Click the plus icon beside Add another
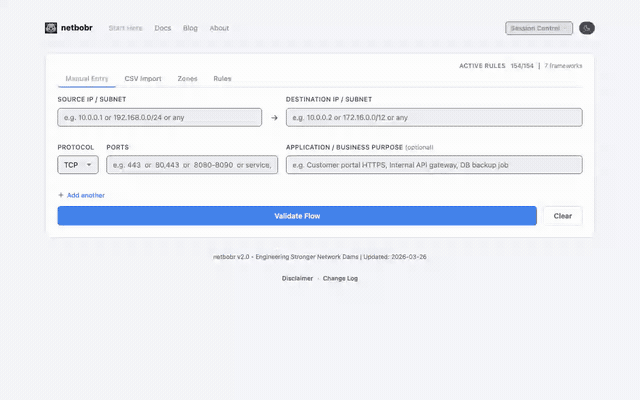Image resolution: width=640 pixels, height=400 pixels. pyautogui.click(x=61, y=195)
